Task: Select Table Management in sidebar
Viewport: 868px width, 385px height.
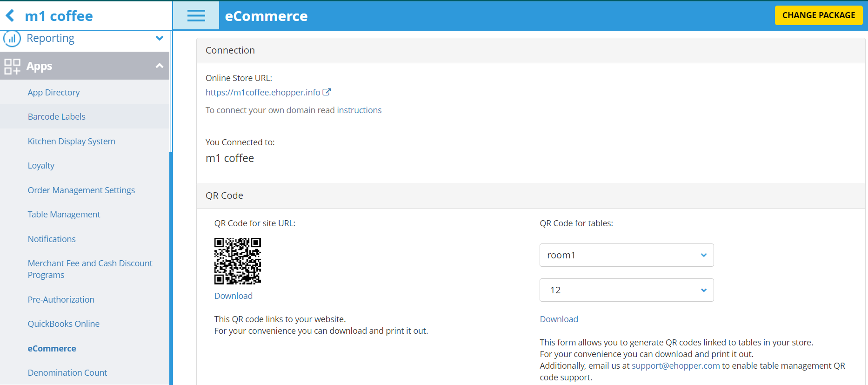Action: click(64, 214)
